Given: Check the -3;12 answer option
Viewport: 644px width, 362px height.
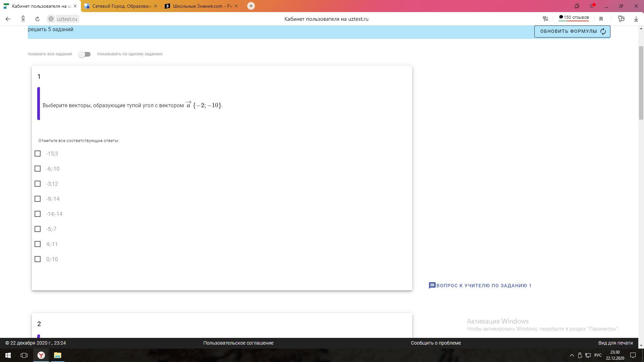Looking at the screenshot, I should coord(38,184).
